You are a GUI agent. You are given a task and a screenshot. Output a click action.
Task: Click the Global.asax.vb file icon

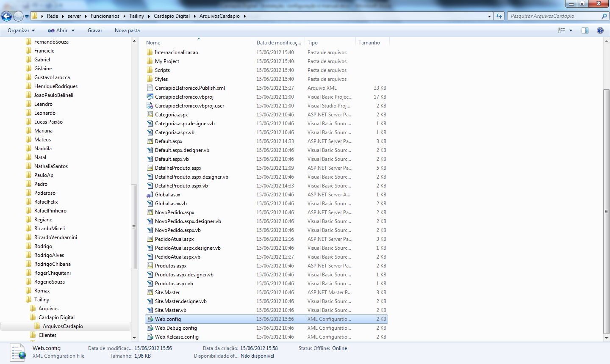pos(150,204)
